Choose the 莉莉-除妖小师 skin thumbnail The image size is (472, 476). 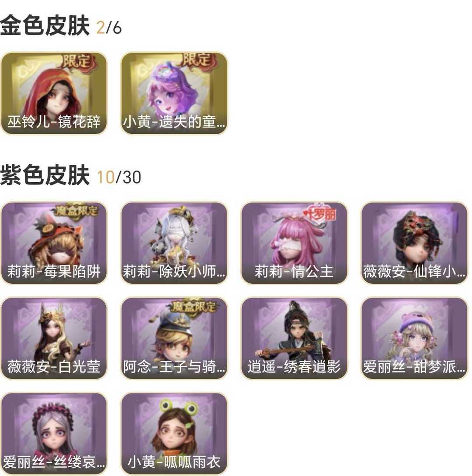point(174,243)
